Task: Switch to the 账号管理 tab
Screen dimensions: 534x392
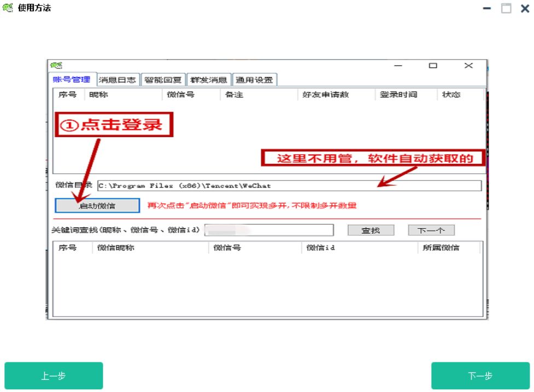Action: pos(72,80)
